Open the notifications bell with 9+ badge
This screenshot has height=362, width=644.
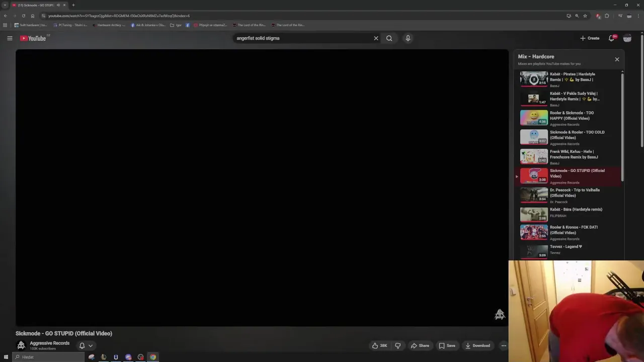[x=612, y=38]
